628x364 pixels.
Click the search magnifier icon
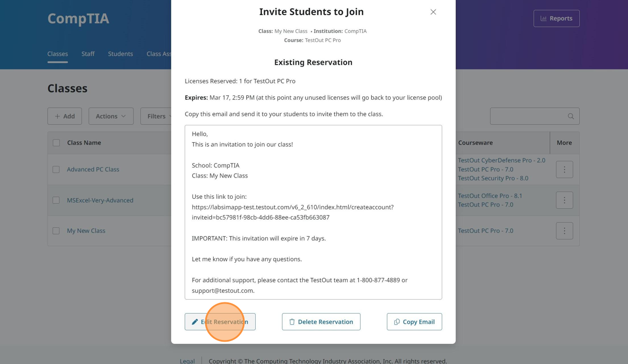coord(571,116)
